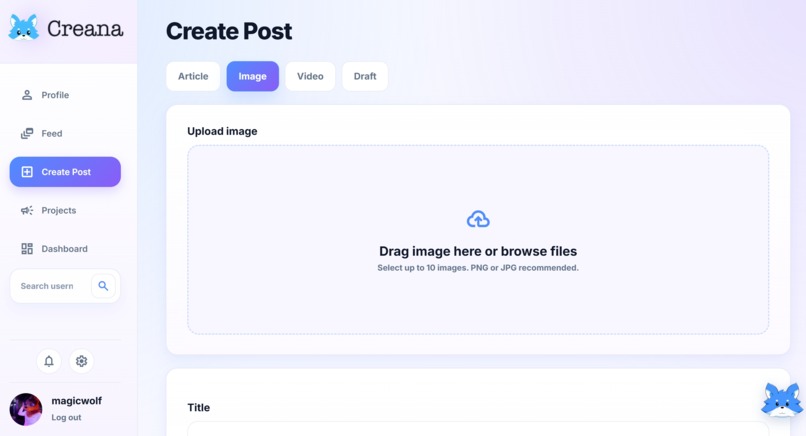The width and height of the screenshot is (806, 436).
Task: Switch to the Article tab
Action: click(193, 76)
